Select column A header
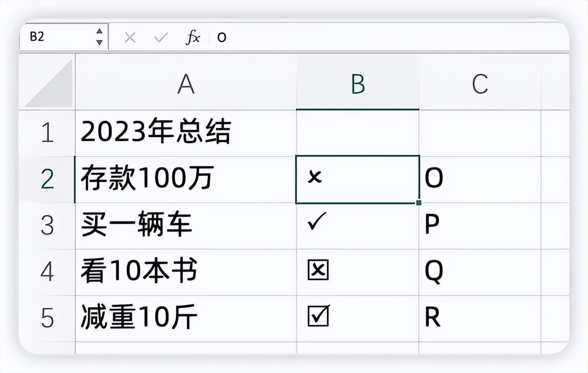The width and height of the screenshot is (588, 373). pyautogui.click(x=186, y=83)
